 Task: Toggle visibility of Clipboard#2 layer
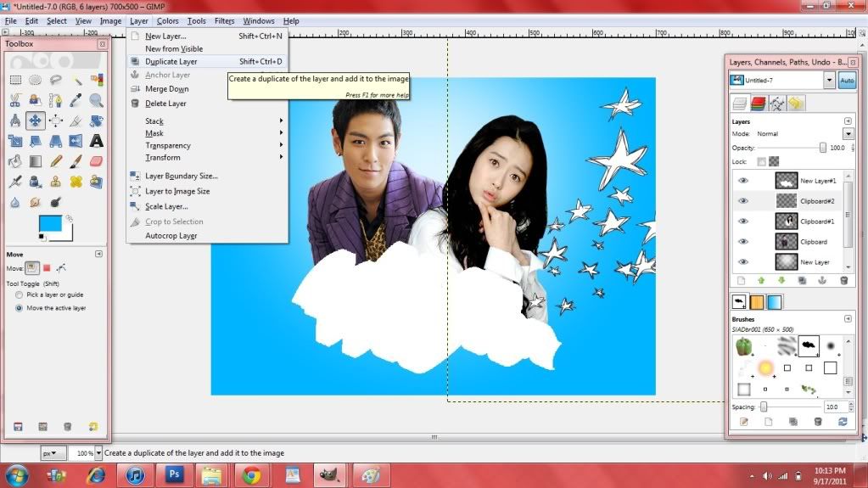(x=743, y=201)
